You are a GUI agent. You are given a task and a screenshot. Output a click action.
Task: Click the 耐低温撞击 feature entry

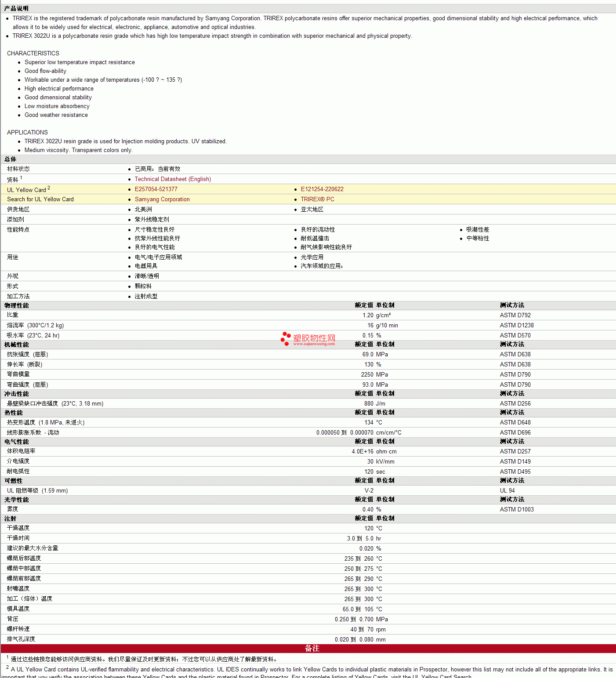click(x=315, y=239)
